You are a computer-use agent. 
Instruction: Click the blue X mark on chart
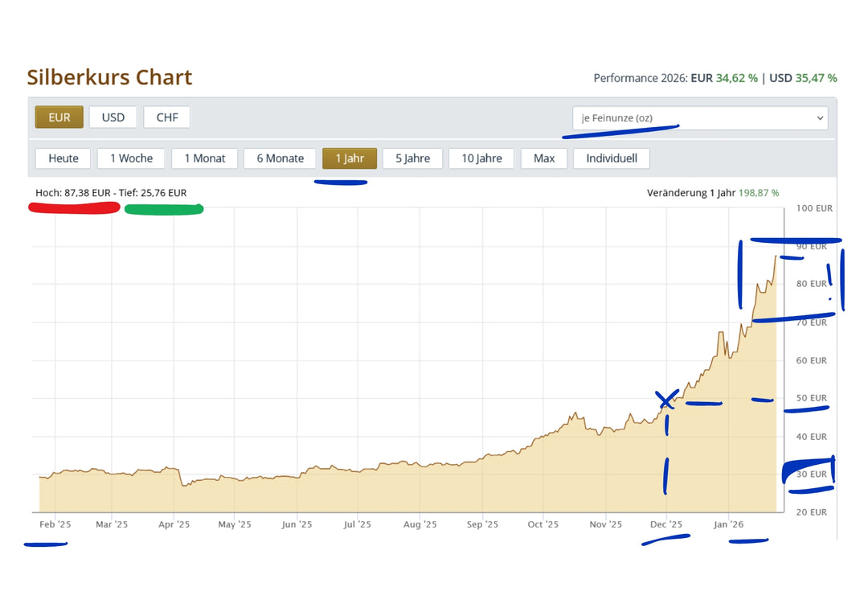666,400
